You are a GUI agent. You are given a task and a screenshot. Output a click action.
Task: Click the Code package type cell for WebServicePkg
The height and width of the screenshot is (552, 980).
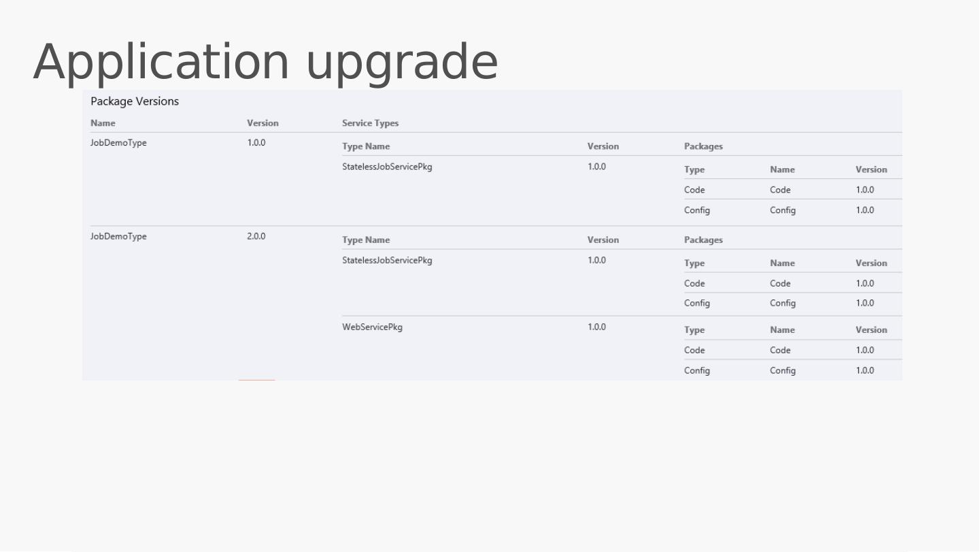point(694,351)
